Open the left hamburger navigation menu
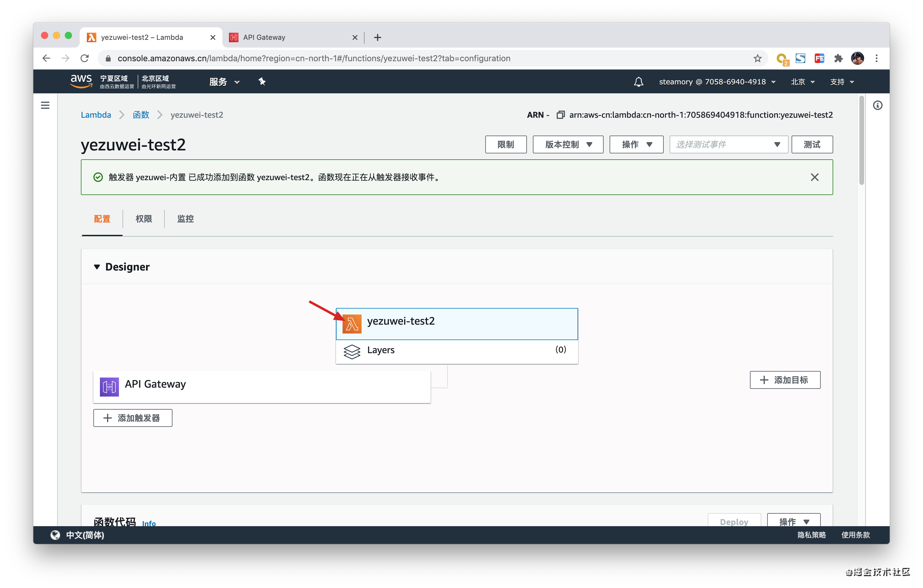This screenshot has height=588, width=923. (x=45, y=105)
